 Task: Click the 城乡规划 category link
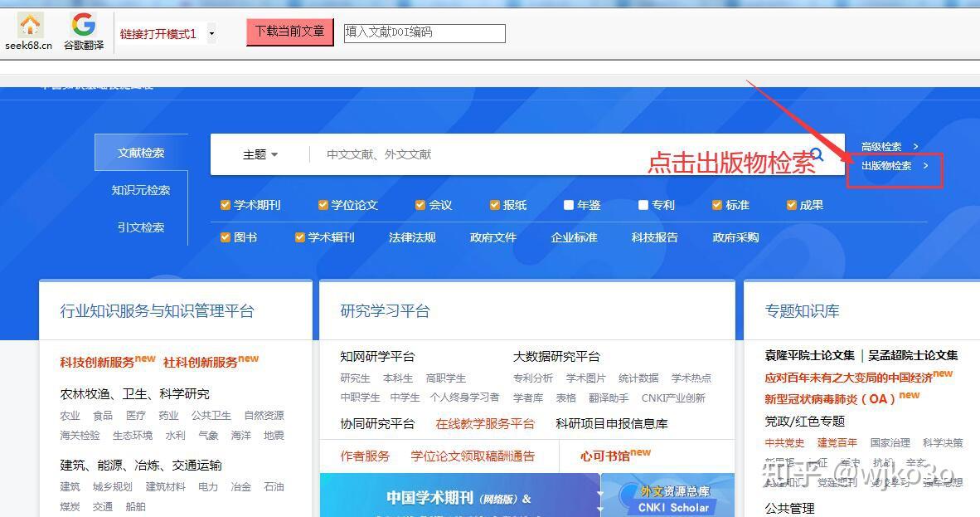[113, 487]
